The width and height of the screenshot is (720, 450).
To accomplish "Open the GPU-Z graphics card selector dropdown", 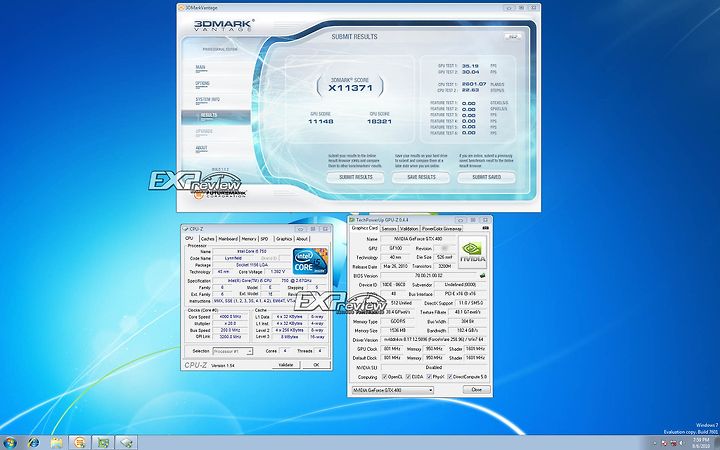I will point(393,390).
